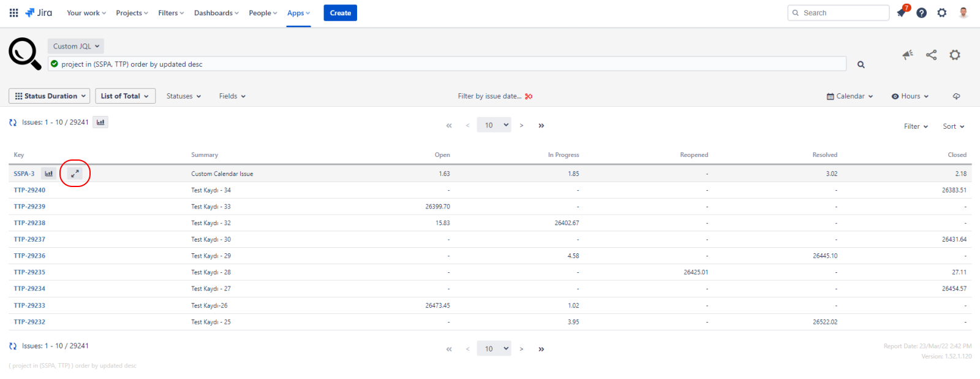Open the chart icon beside SSPA-3
980x379 pixels.
49,174
